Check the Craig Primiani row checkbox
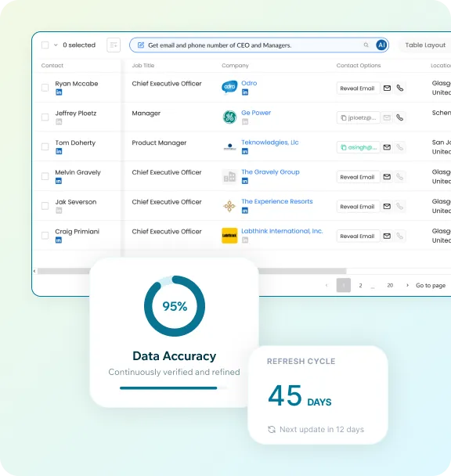This screenshot has width=451, height=476. pos(45,236)
